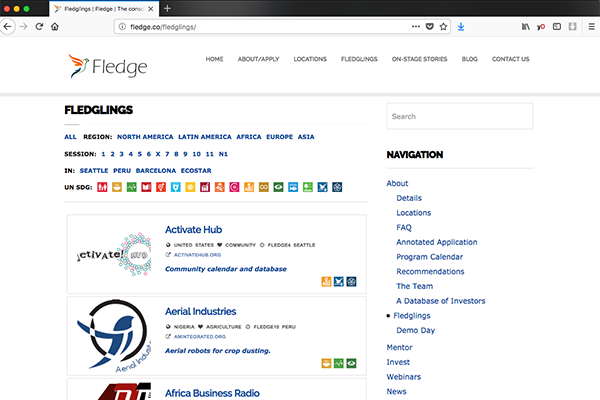Filter by Partnerships SDG wheel icon in filter row
The height and width of the screenshot is (400, 600).
[337, 187]
